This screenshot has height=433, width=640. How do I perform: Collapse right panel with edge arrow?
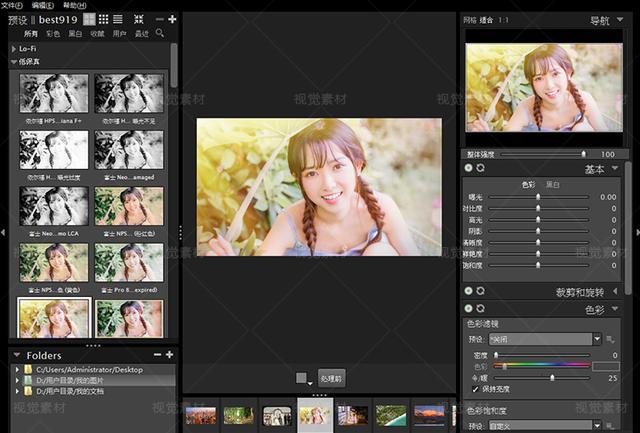(x=637, y=233)
